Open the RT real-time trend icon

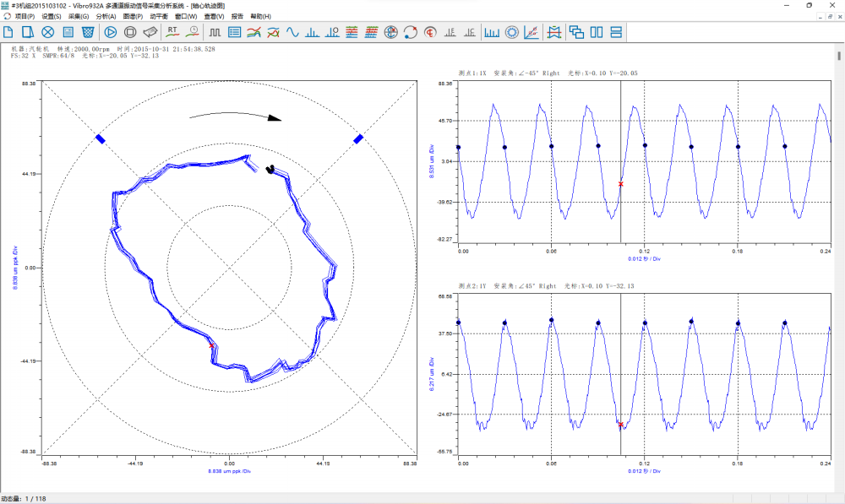click(x=172, y=32)
